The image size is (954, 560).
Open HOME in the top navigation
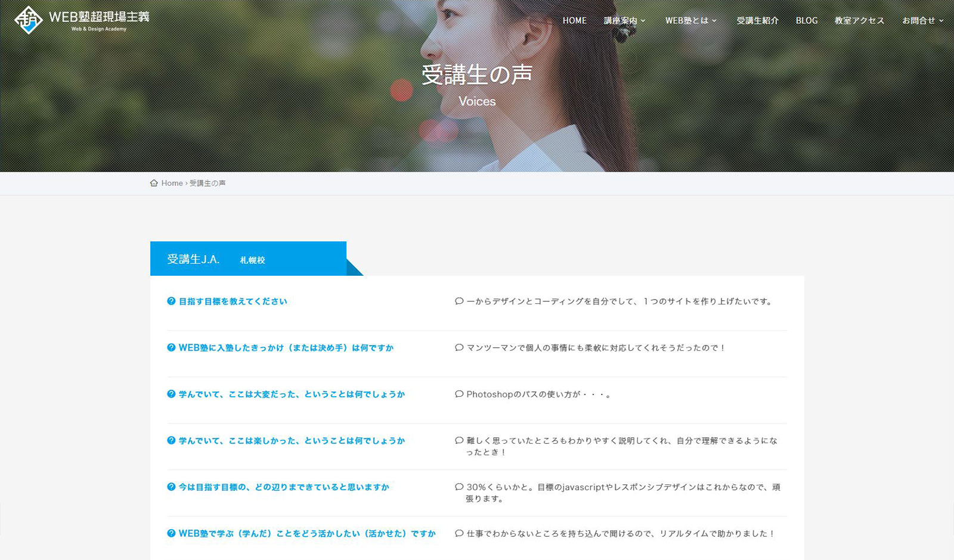(x=574, y=20)
